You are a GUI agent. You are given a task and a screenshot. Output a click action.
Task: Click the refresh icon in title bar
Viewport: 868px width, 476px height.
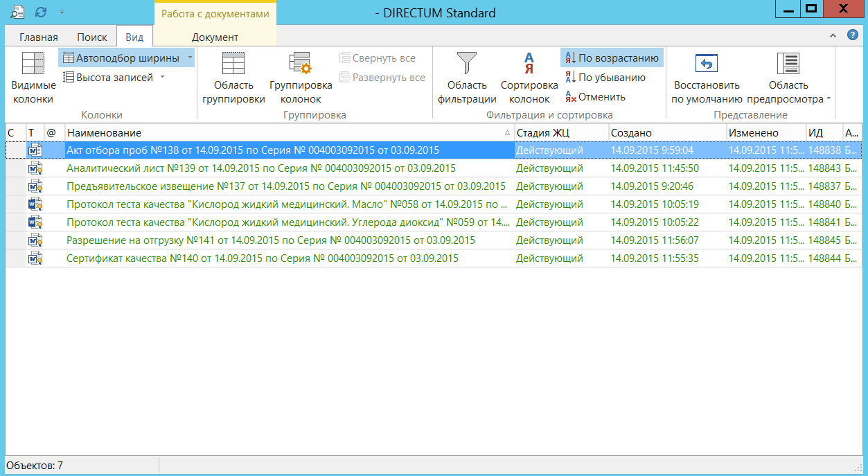click(41, 12)
